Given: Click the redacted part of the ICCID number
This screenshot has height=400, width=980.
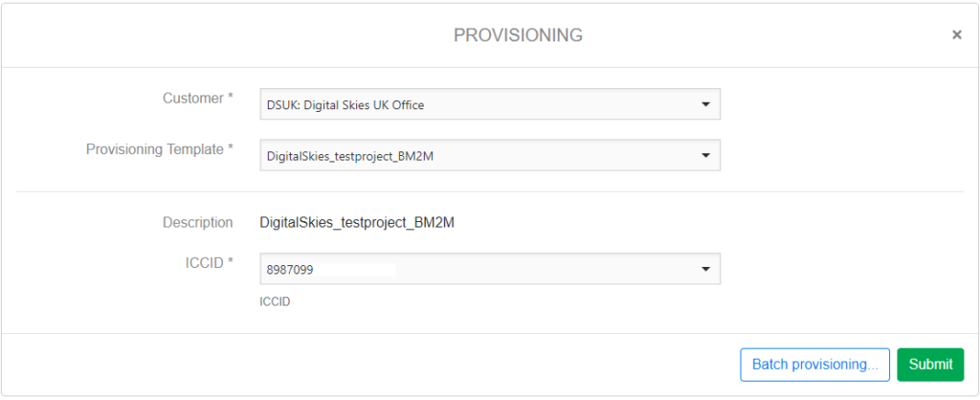Looking at the screenshot, I should [x=356, y=271].
